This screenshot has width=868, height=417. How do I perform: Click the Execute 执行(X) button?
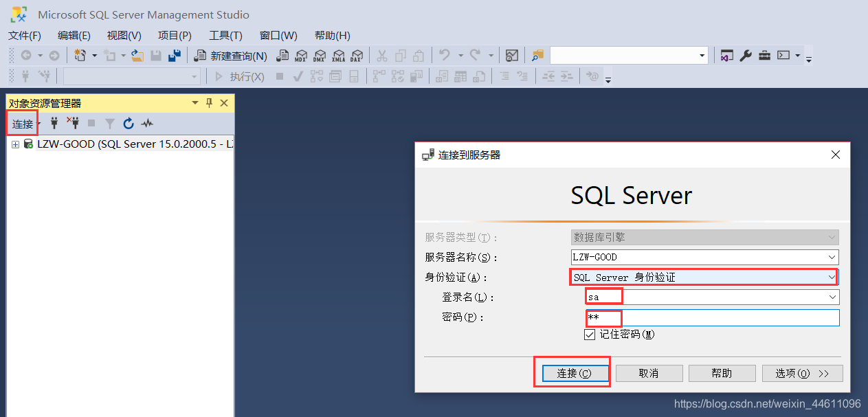(x=240, y=76)
